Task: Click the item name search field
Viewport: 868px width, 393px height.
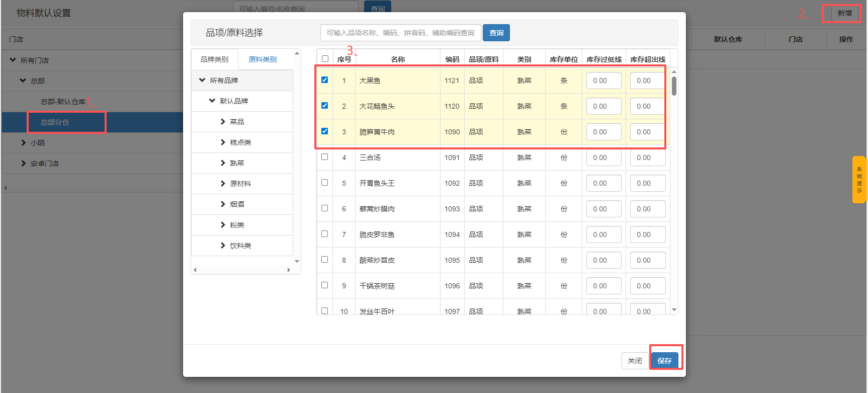Action: click(400, 33)
